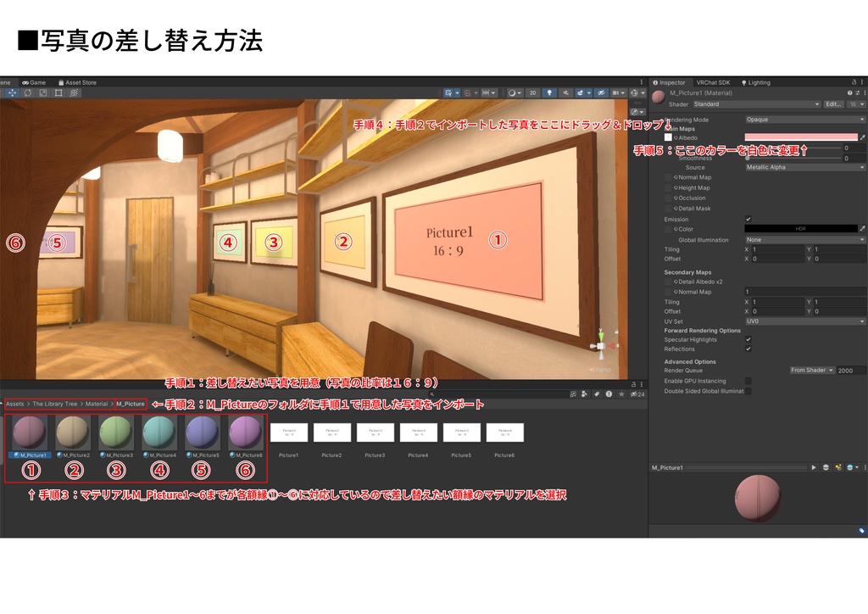This screenshot has width=868, height=614.
Task: Click the material preset selector icon
Action: (858, 93)
